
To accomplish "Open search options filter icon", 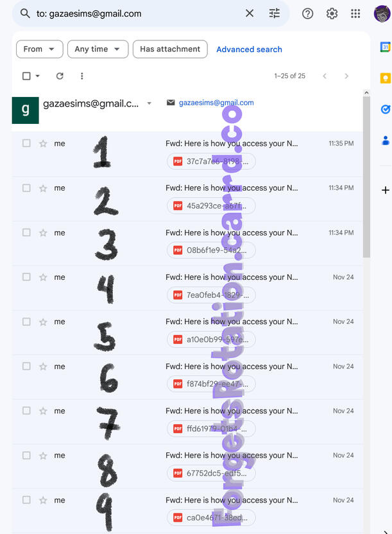I will point(274,13).
